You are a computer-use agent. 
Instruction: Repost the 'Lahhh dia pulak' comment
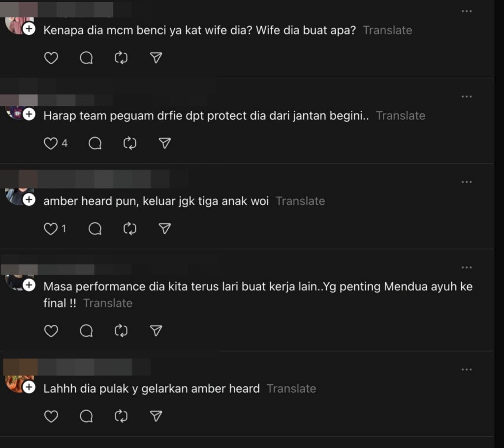coord(121,416)
